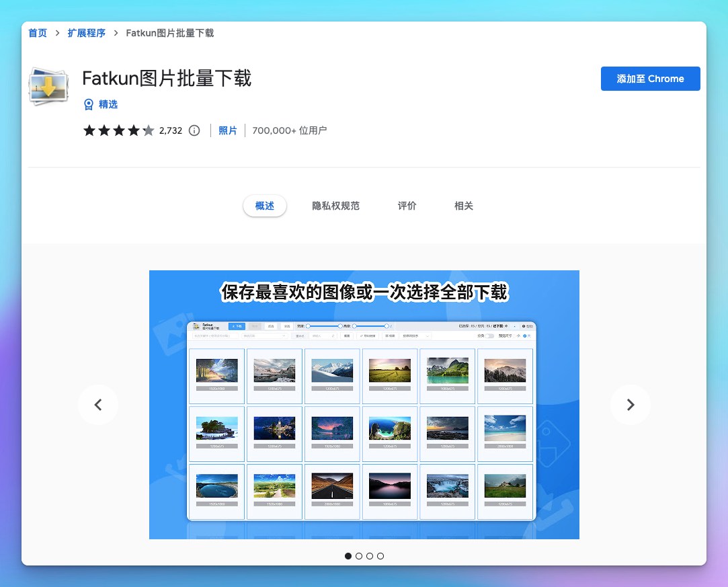Click the Fatkun图片批量下载 title heading

167,78
